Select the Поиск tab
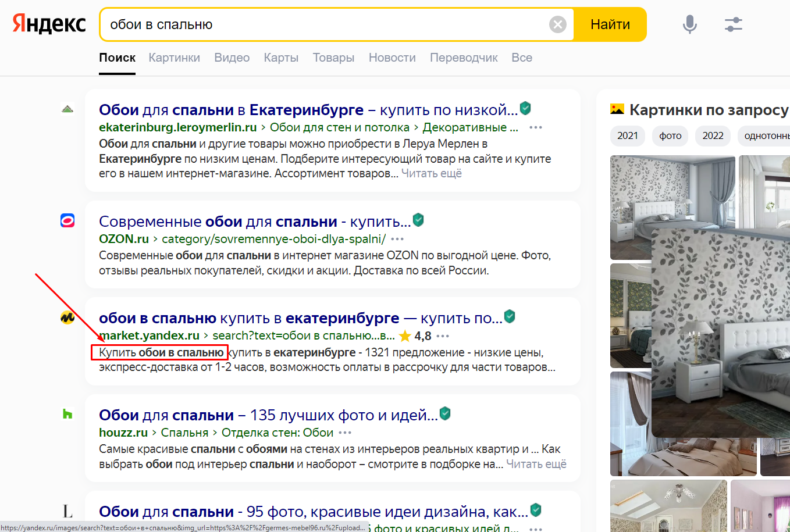Screen dimensions: 790x532 (x=117, y=58)
